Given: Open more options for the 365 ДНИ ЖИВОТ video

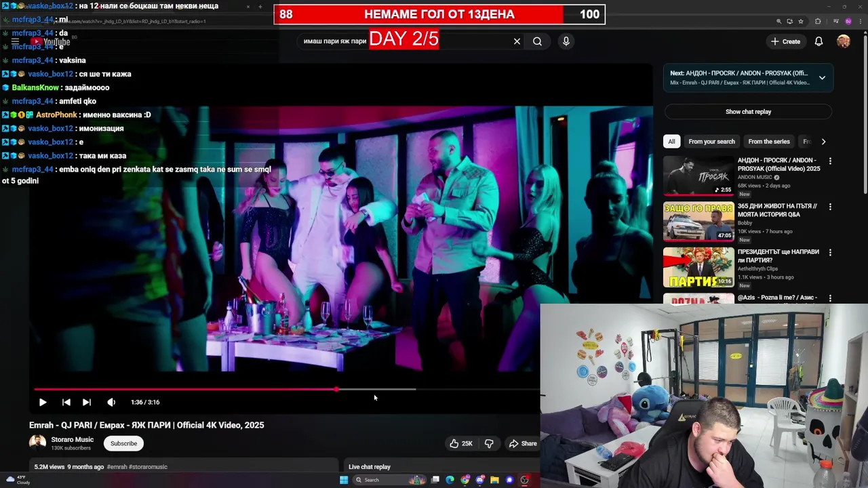Looking at the screenshot, I should coord(830,207).
